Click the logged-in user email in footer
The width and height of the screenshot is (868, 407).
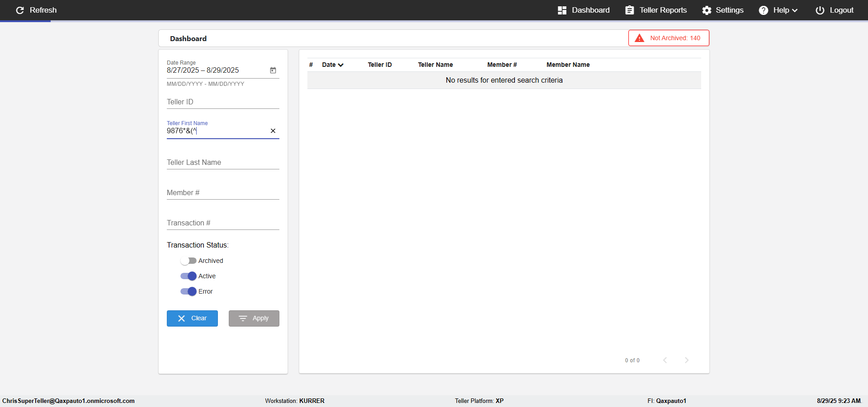[68, 401]
